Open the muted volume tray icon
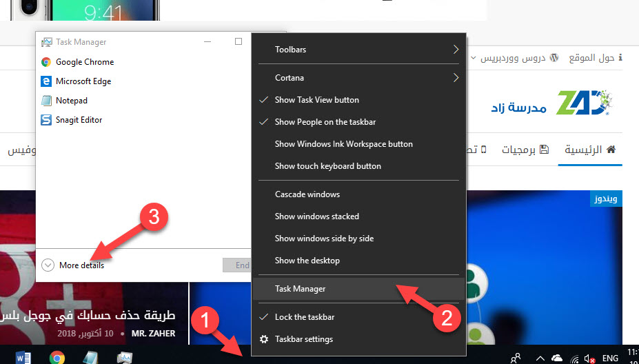This screenshot has height=364, width=639. click(589, 358)
